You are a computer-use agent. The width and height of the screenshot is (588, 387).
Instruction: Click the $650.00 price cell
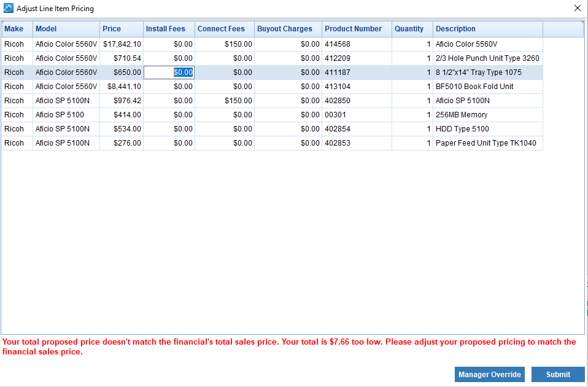click(122, 72)
